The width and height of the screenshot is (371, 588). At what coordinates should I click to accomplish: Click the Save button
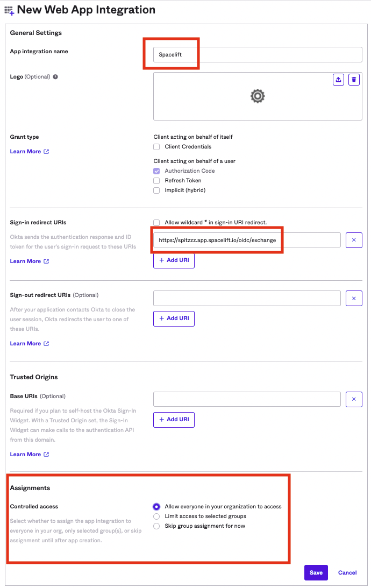click(316, 572)
